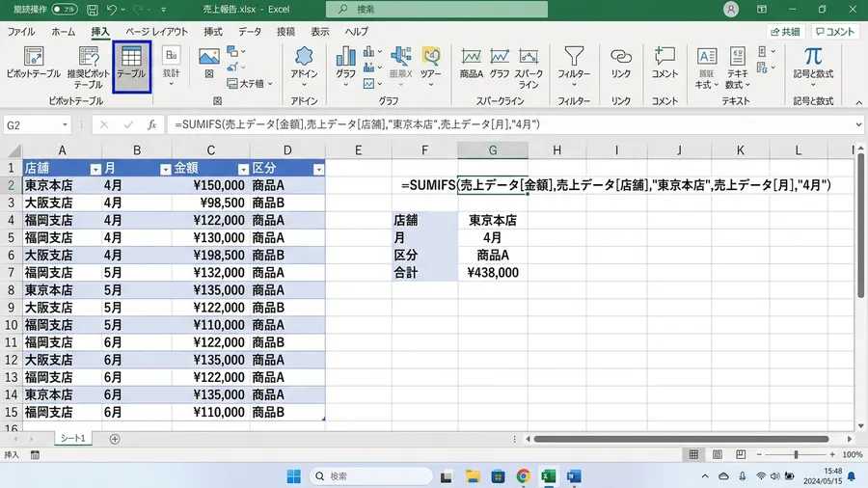Click the highlighted テーブル button
The image size is (868, 488).
pos(131,67)
